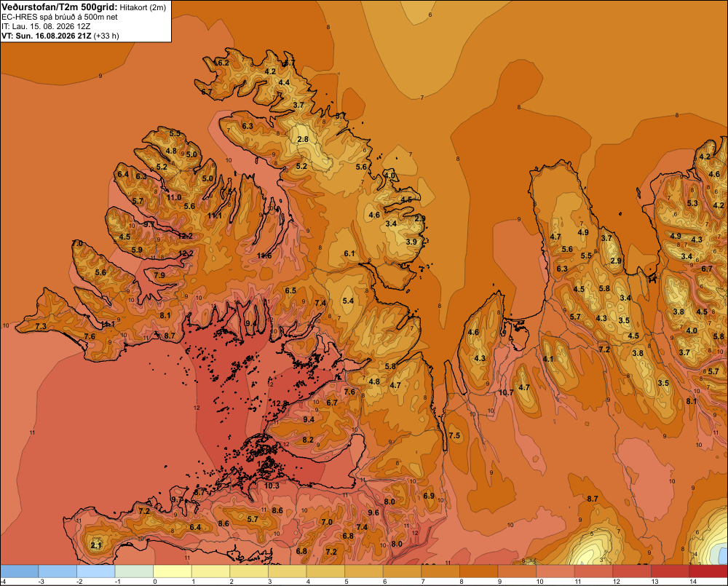Click the 10.7 temperature value on the map
728x586 pixels.
(x=506, y=392)
